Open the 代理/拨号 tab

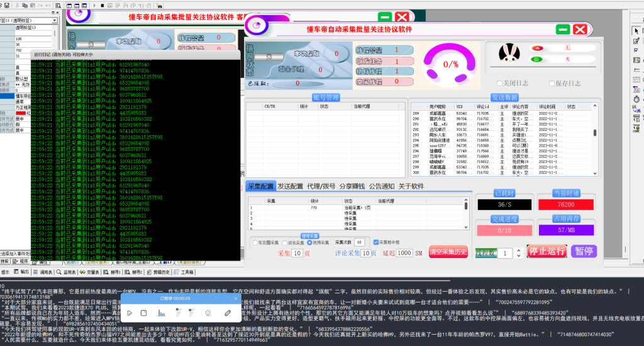pos(320,186)
